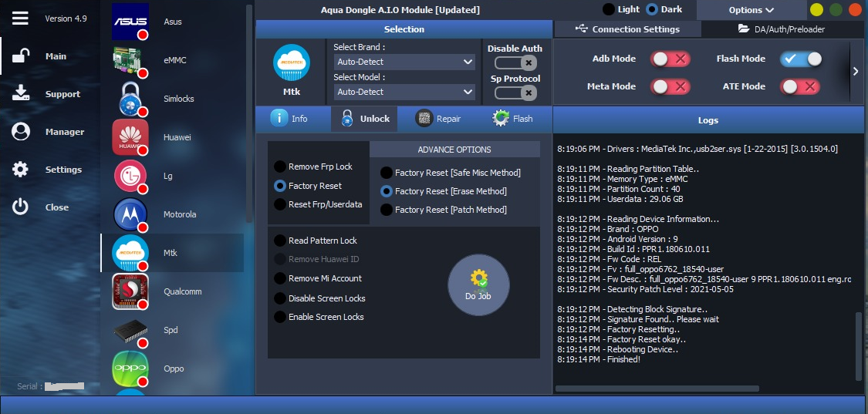Image resolution: width=868 pixels, height=414 pixels.
Task: Expand the Options menu
Action: click(751, 10)
